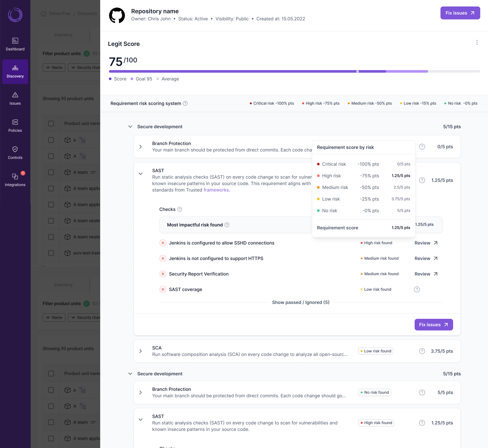Collapse the first Secure development section

click(130, 127)
